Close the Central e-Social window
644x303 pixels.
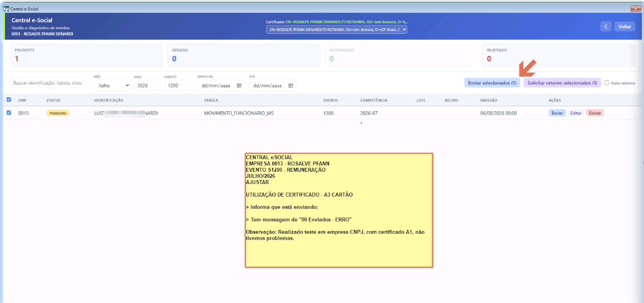[x=635, y=9]
